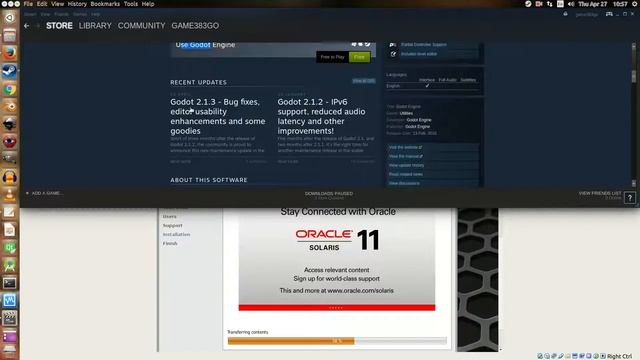640x360 pixels.
Task: Click View all button beside Recent Updates
Action: click(x=364, y=81)
